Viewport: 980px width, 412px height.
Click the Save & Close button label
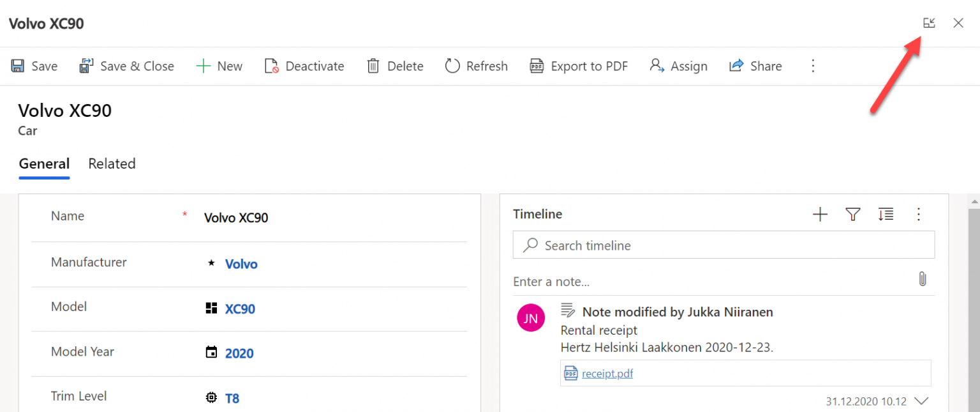pos(137,66)
